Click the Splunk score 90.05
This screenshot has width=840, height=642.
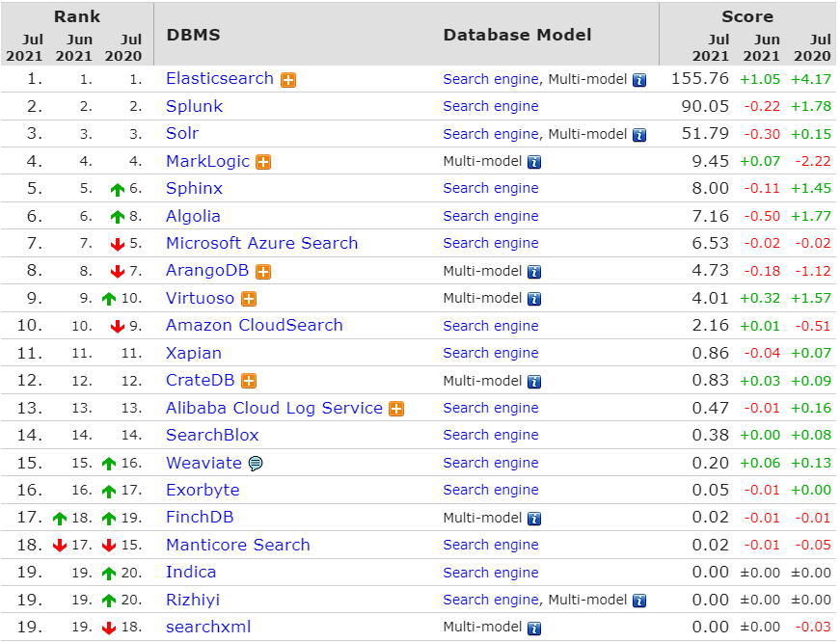click(x=705, y=106)
